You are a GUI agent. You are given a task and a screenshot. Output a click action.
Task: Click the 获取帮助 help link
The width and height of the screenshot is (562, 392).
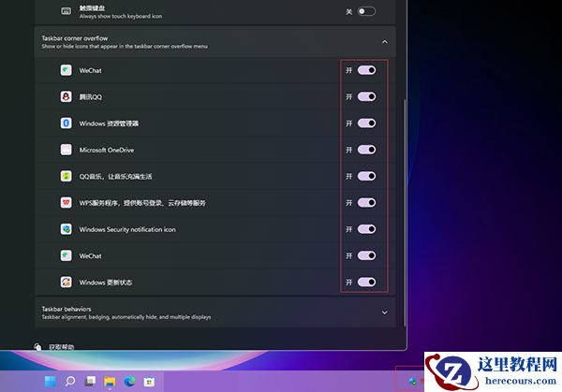click(x=61, y=347)
